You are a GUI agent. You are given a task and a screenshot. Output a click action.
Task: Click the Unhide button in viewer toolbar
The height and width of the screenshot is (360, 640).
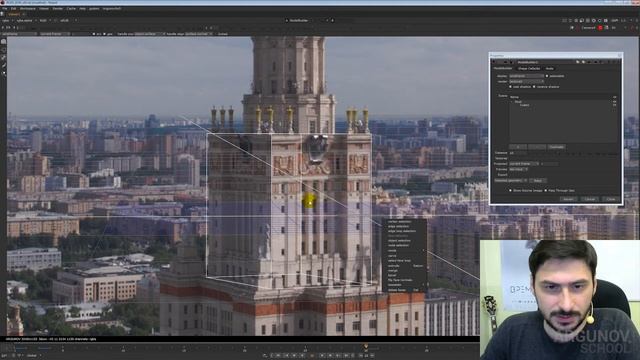tap(223, 34)
